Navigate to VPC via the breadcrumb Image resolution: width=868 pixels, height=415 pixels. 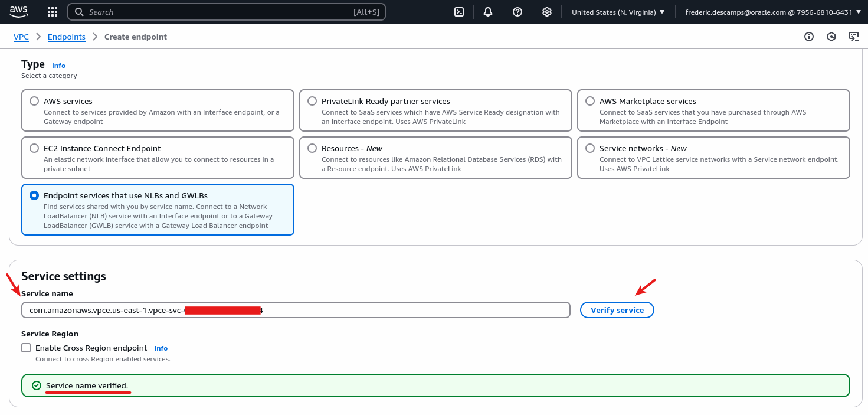pyautogui.click(x=21, y=37)
